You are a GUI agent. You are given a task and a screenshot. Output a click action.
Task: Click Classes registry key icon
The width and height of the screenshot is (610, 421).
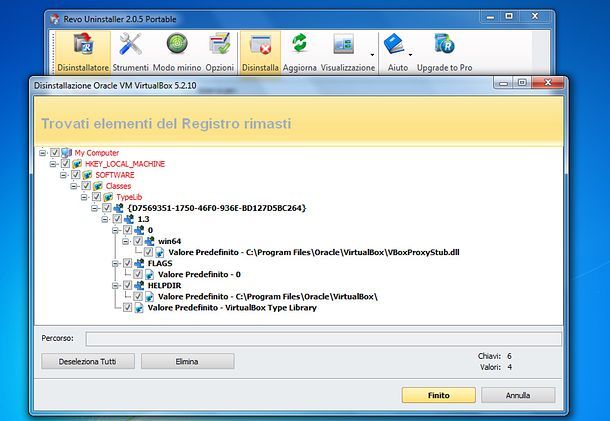98,186
